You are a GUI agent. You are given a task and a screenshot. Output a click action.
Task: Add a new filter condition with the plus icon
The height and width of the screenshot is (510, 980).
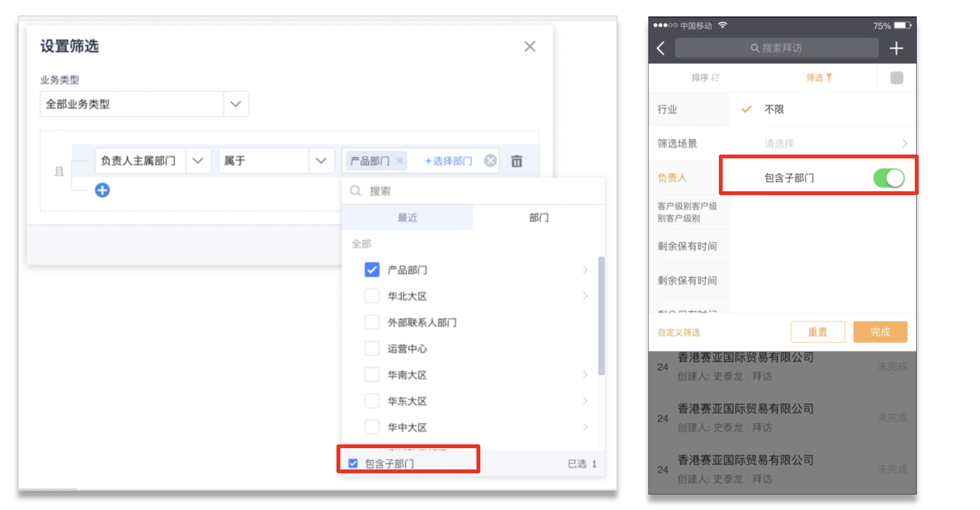(102, 190)
